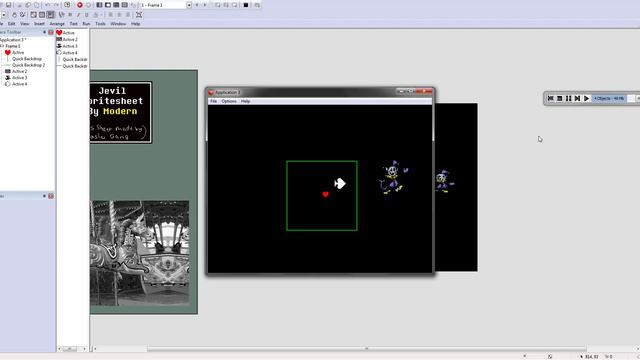
Task: Open Help menu in Application 1 window
Action: pyautogui.click(x=245, y=101)
